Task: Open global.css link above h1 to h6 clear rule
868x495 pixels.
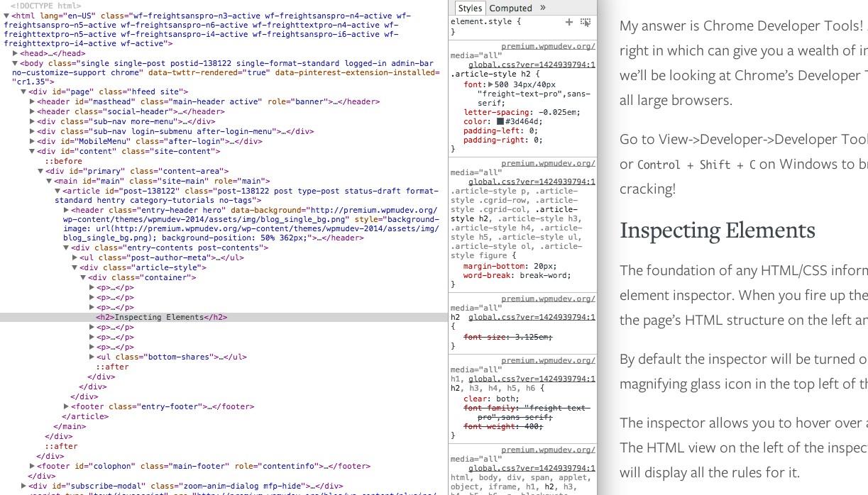Action: [x=532, y=379]
